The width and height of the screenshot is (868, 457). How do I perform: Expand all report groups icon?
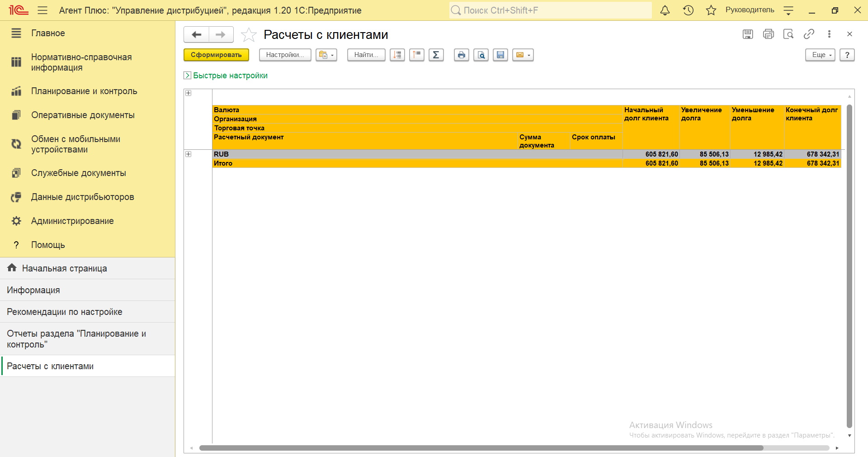397,55
